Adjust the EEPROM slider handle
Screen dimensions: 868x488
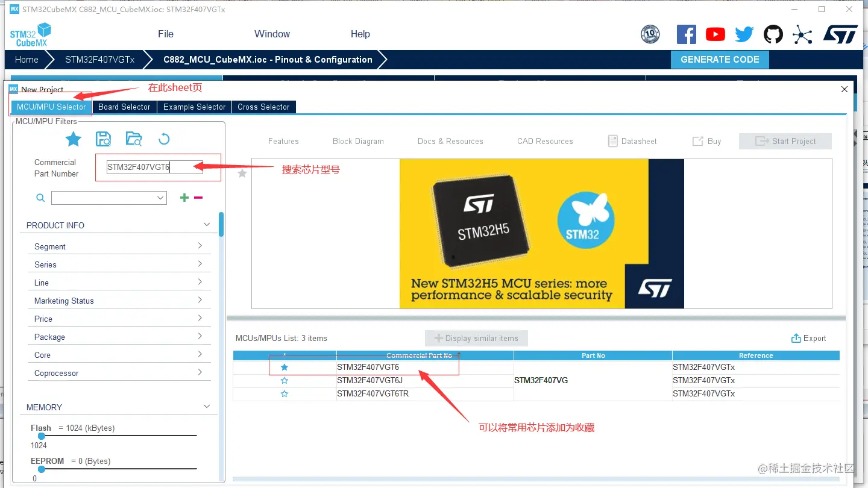click(41, 469)
